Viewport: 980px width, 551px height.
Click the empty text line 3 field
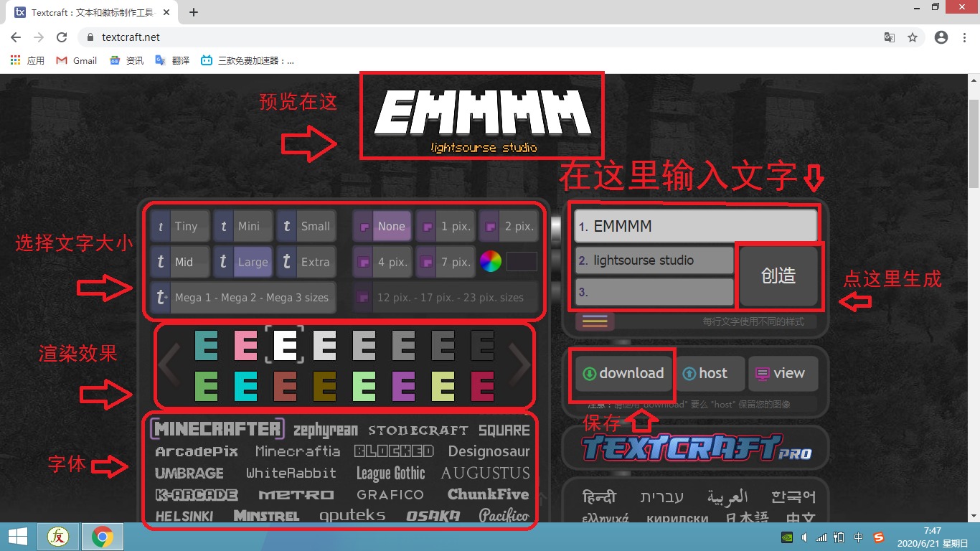point(654,292)
